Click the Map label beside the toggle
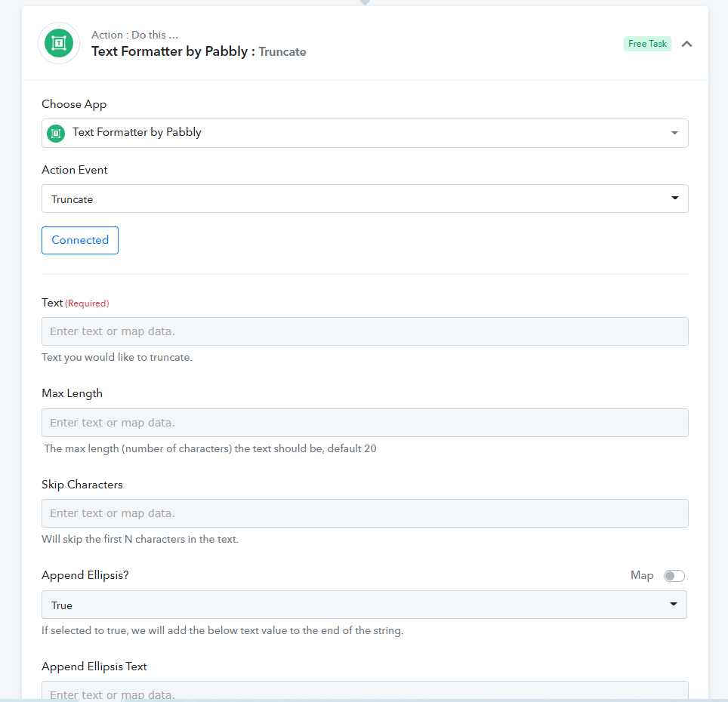The image size is (728, 702). [642, 575]
